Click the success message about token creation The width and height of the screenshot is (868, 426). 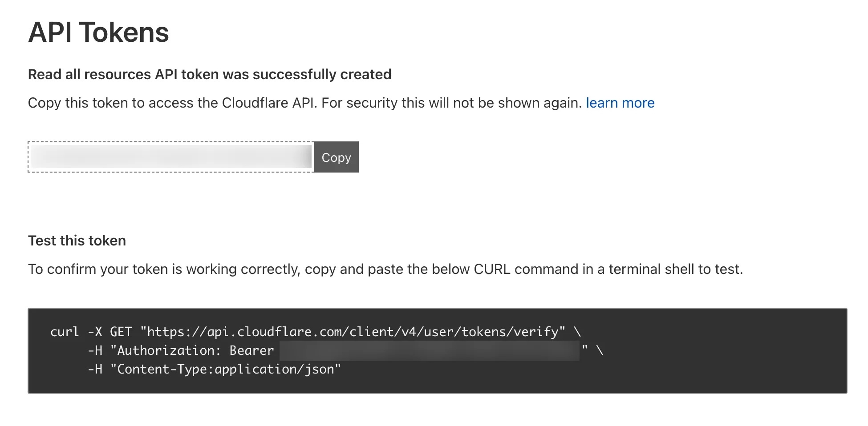(209, 74)
